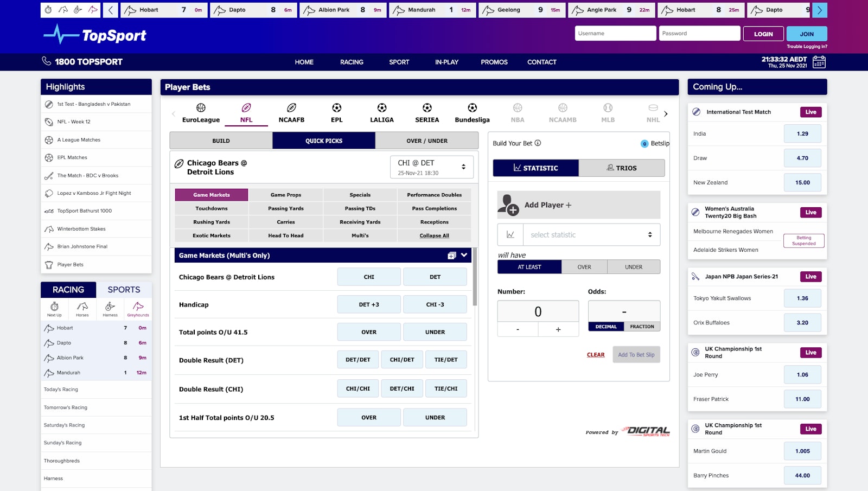The width and height of the screenshot is (868, 491).
Task: Click the calendar icon beside the clock
Action: coord(819,62)
